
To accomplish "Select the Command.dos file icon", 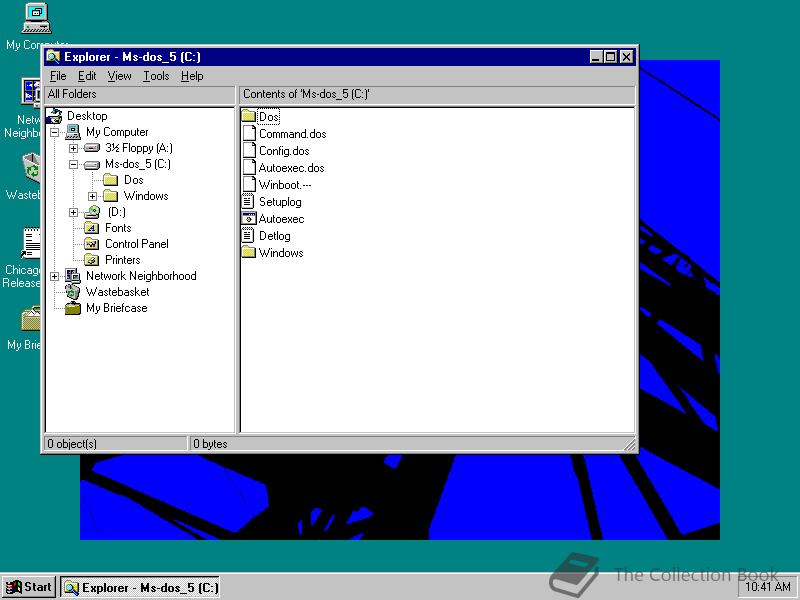I will click(x=248, y=133).
